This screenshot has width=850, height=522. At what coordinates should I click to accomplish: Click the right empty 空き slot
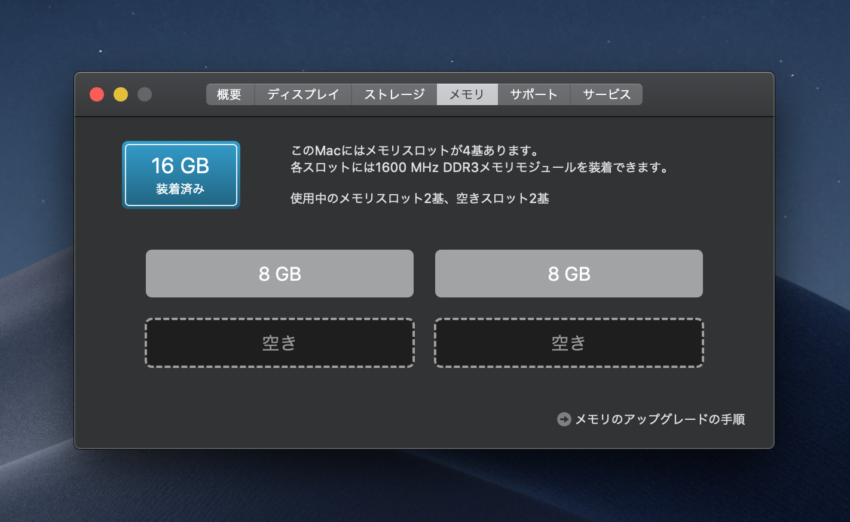(568, 343)
